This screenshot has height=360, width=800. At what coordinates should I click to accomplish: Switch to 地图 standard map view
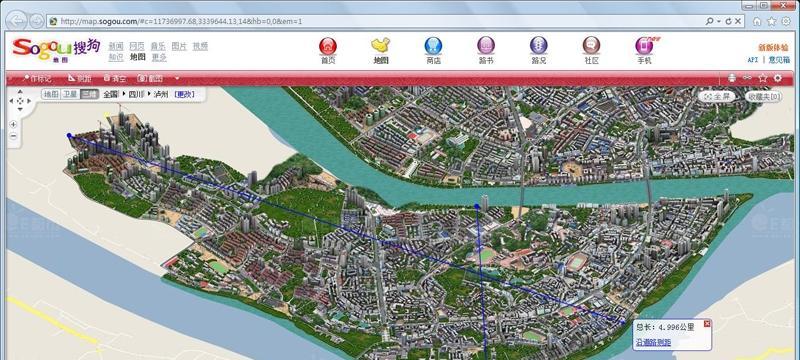tap(51, 94)
